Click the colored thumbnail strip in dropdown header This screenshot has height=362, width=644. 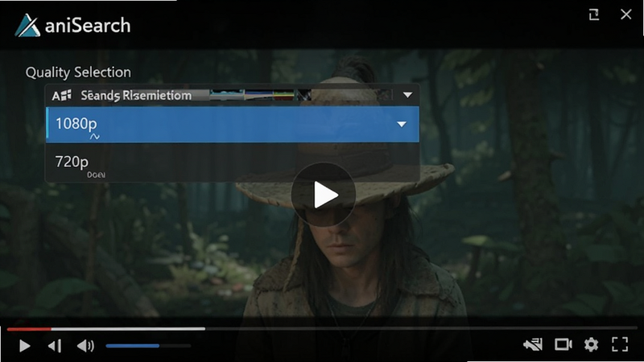[x=260, y=95]
